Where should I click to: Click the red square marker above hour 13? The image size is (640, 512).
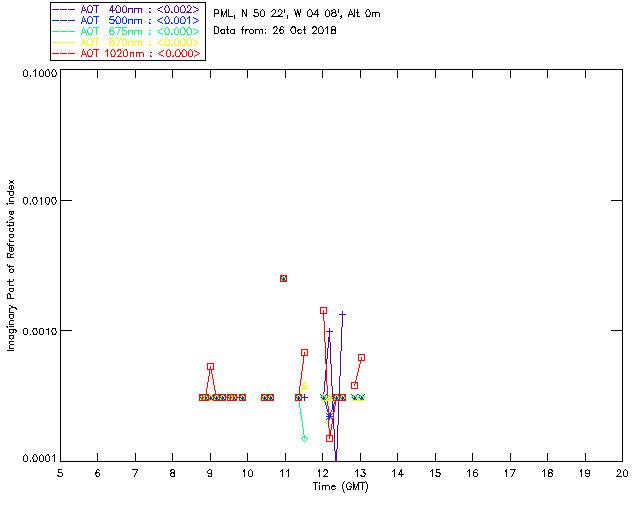pos(361,358)
